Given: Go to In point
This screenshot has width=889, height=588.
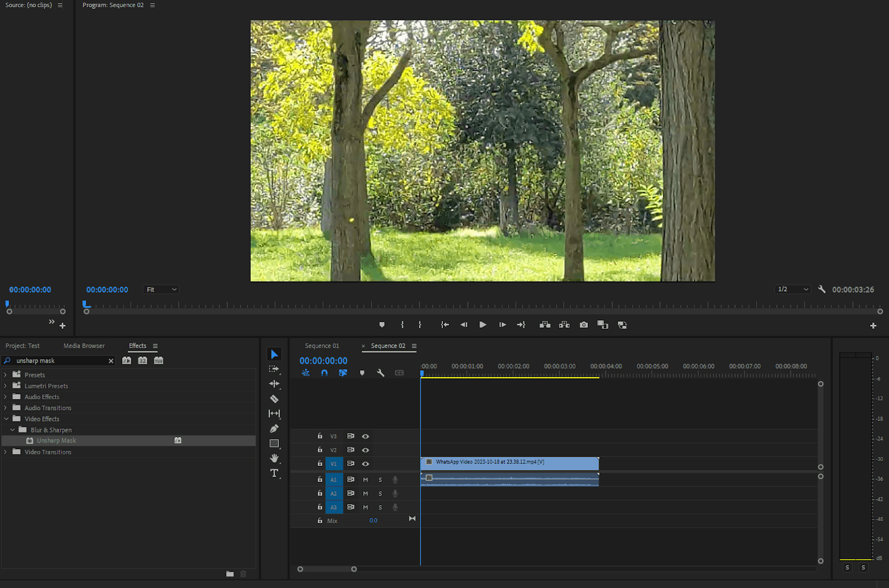Looking at the screenshot, I should click(445, 325).
